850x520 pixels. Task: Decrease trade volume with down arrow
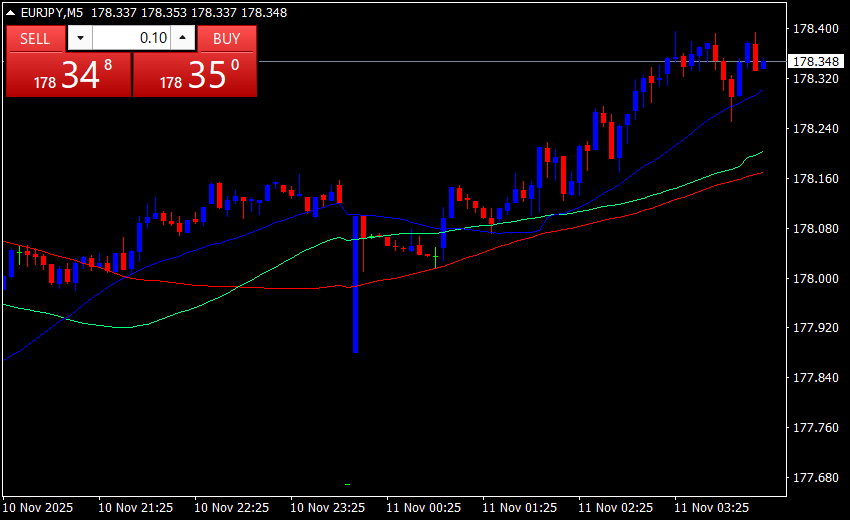tap(80, 39)
